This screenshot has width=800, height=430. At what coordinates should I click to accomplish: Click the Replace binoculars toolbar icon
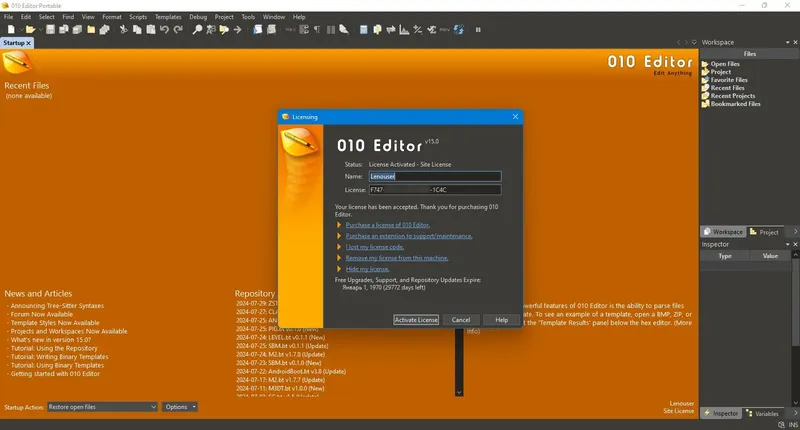pos(211,30)
